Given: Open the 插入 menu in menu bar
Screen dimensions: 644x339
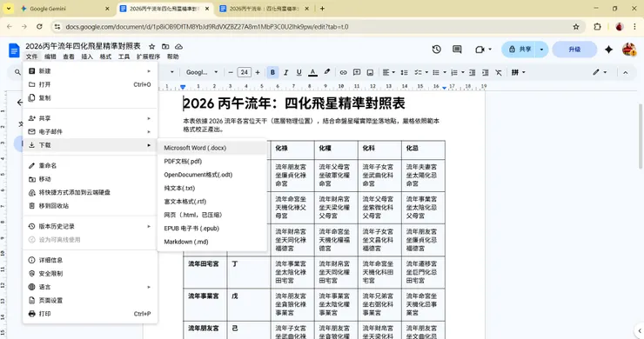Looking at the screenshot, I should (x=87, y=56).
